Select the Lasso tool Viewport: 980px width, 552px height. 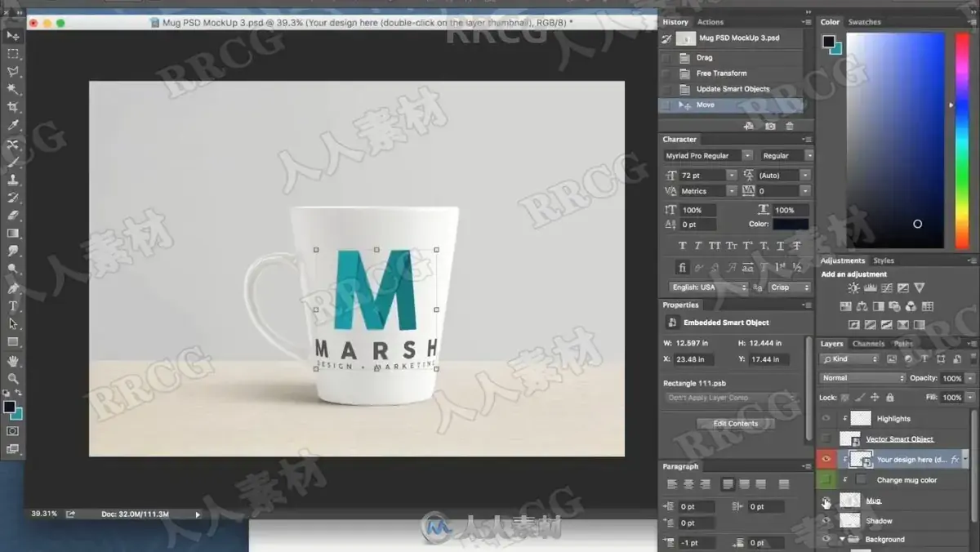pyautogui.click(x=13, y=72)
